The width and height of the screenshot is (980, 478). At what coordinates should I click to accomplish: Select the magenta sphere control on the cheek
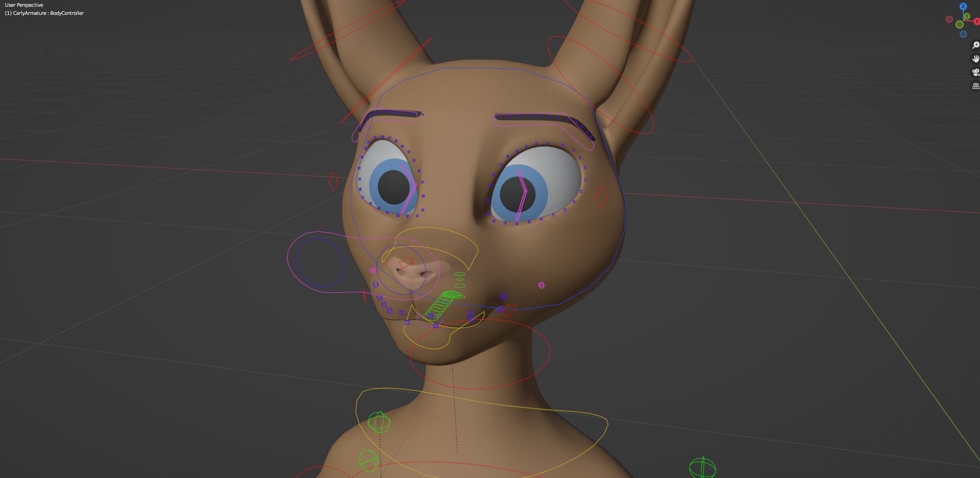point(541,285)
